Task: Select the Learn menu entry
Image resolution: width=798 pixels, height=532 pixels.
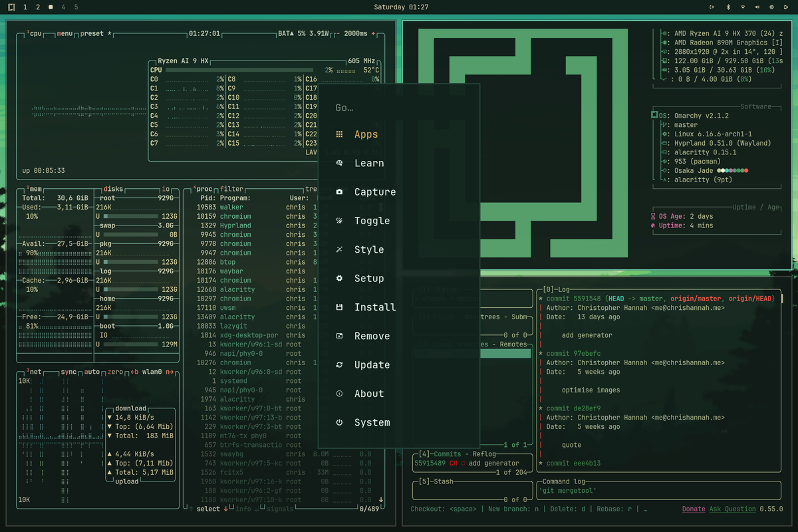Action: click(x=399, y=163)
